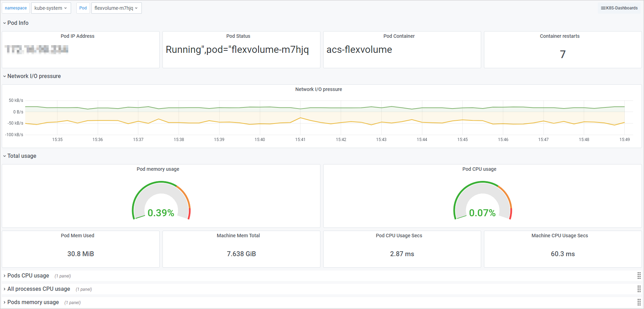Viewport: 644px width, 309px height.
Task: Click the (1 panel) text of Pods CPU usage
Action: [x=63, y=276]
